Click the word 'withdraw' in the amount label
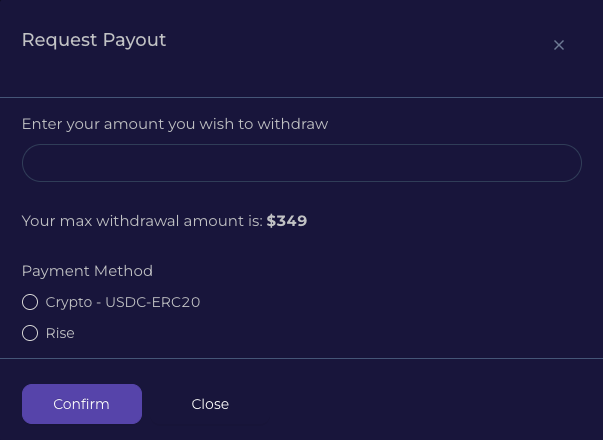Viewport: 603px width, 440px height. [292, 124]
